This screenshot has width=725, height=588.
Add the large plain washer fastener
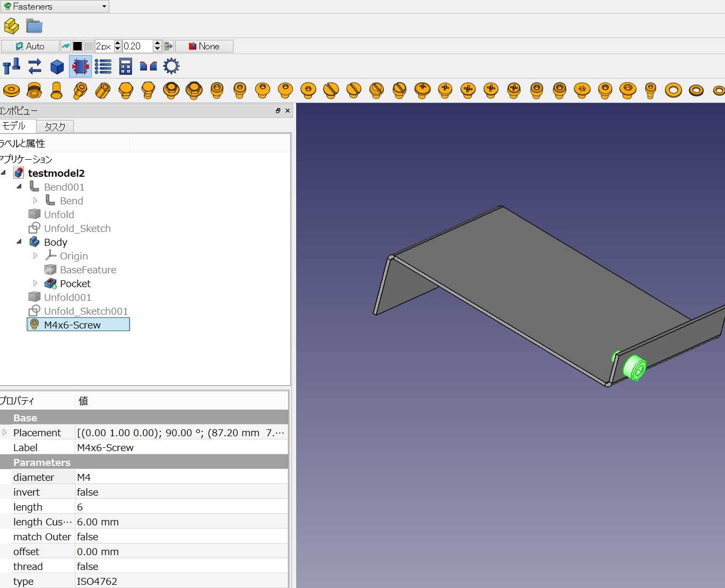[x=673, y=91]
